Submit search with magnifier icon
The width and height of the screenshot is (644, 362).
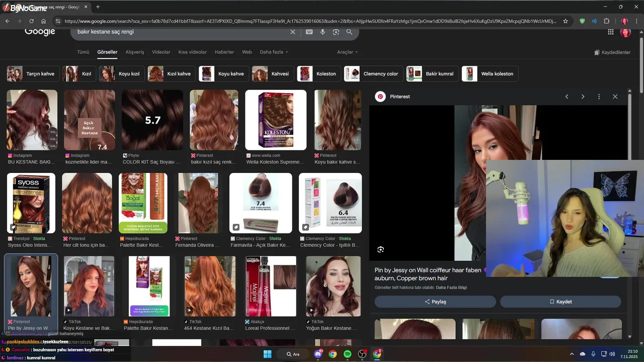[349, 32]
